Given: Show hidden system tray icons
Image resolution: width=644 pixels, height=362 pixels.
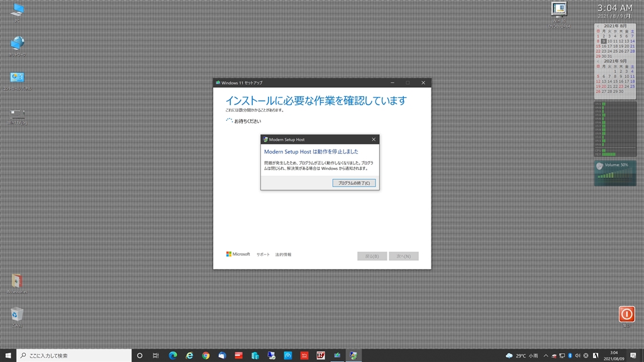Looking at the screenshot, I should 546,356.
